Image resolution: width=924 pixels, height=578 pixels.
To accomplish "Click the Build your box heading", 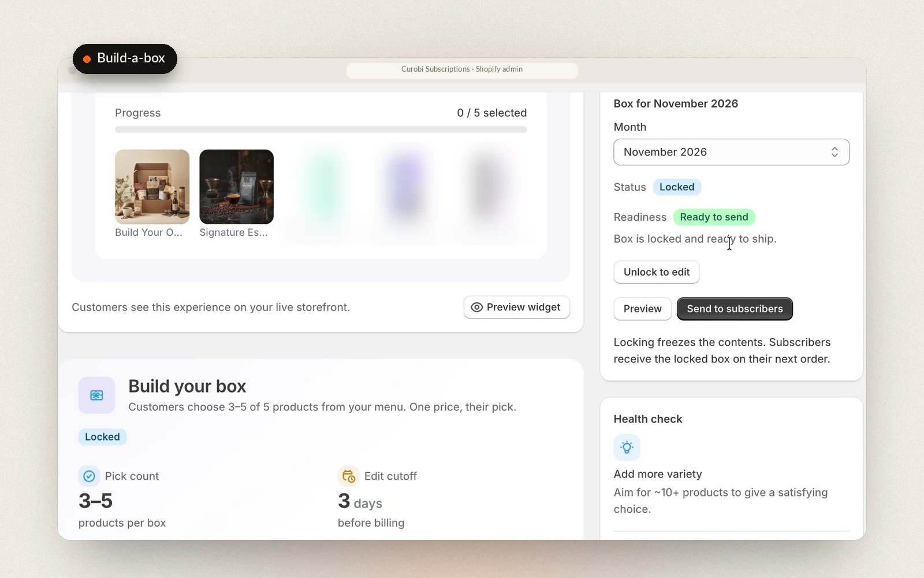I will pos(187,386).
